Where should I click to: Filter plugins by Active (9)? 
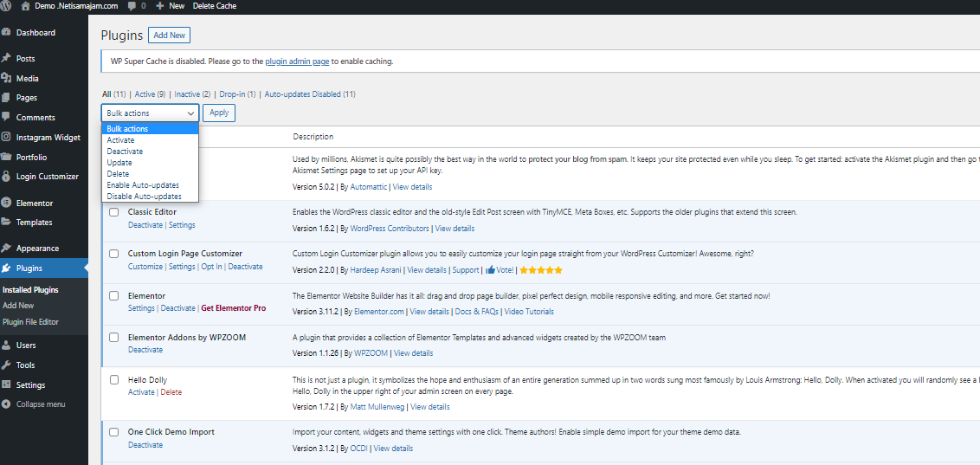(x=150, y=94)
